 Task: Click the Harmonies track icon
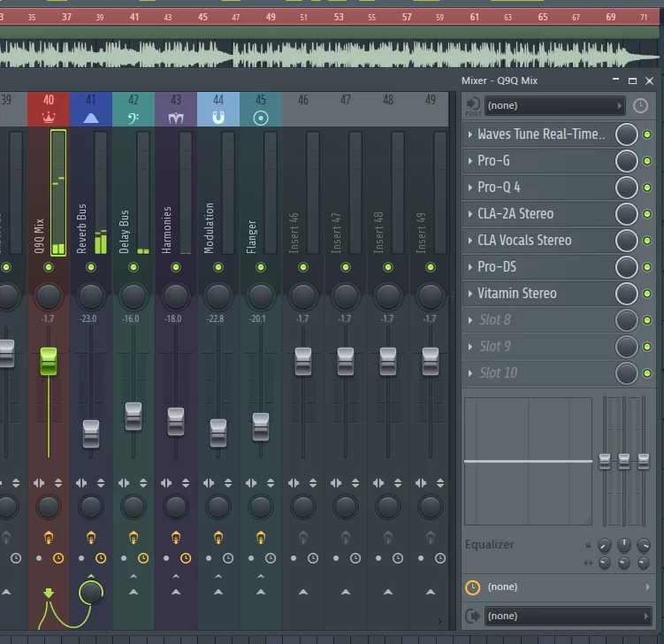coord(176,117)
